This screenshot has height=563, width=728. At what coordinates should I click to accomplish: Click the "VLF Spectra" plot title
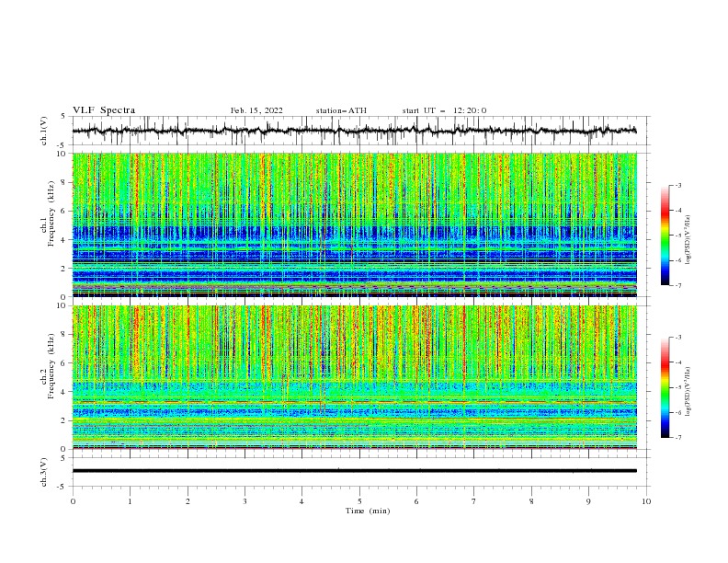pyautogui.click(x=104, y=110)
